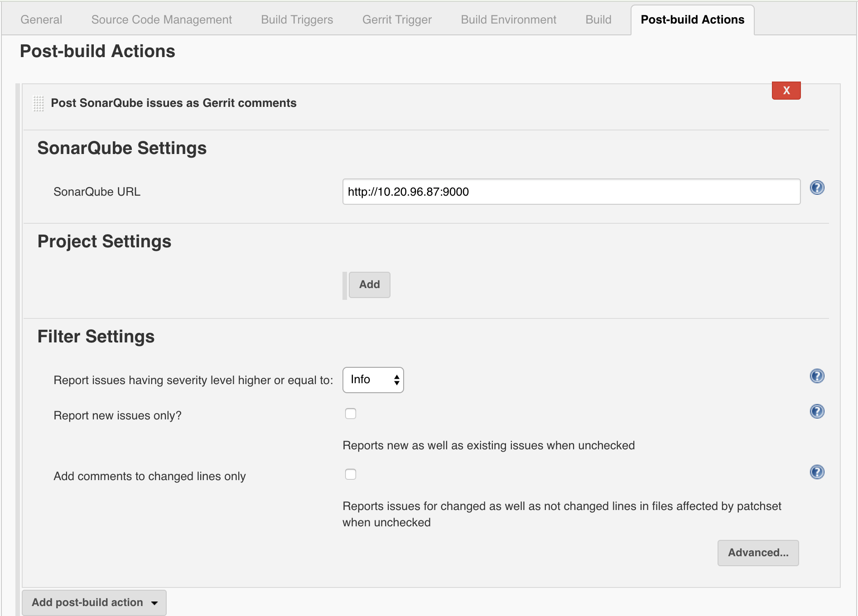Viewport: 858px width, 616px height.
Task: Click into the SonarQube URL input field
Action: point(571,192)
